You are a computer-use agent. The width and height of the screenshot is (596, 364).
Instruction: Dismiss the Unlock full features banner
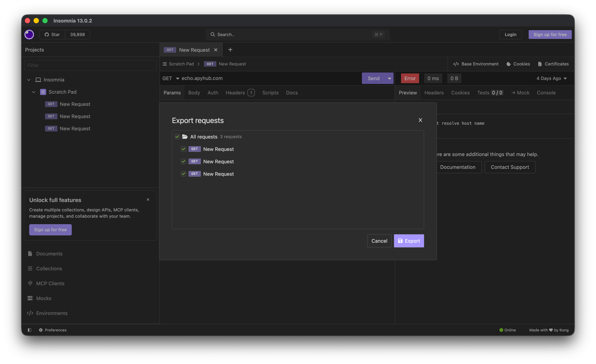[x=148, y=200]
